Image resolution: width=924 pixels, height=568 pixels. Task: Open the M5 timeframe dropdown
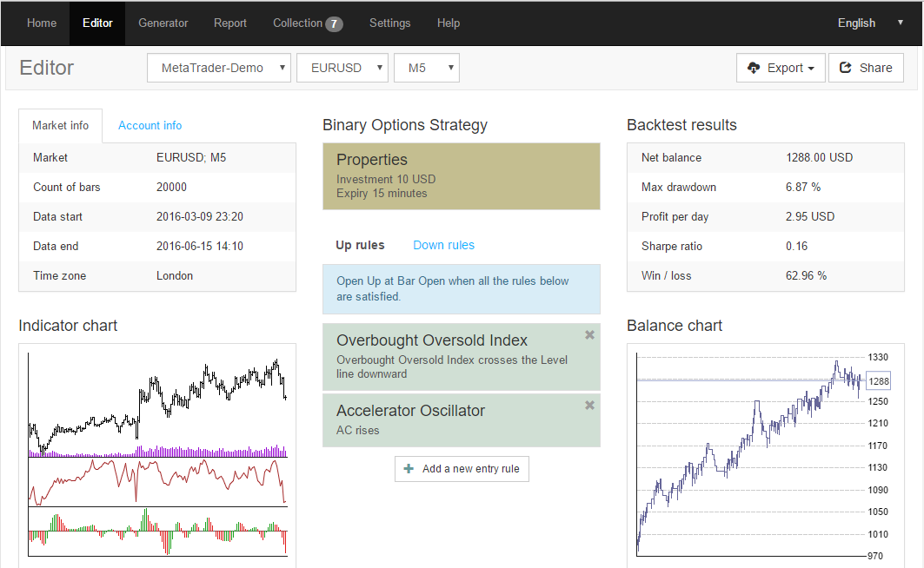tap(426, 68)
